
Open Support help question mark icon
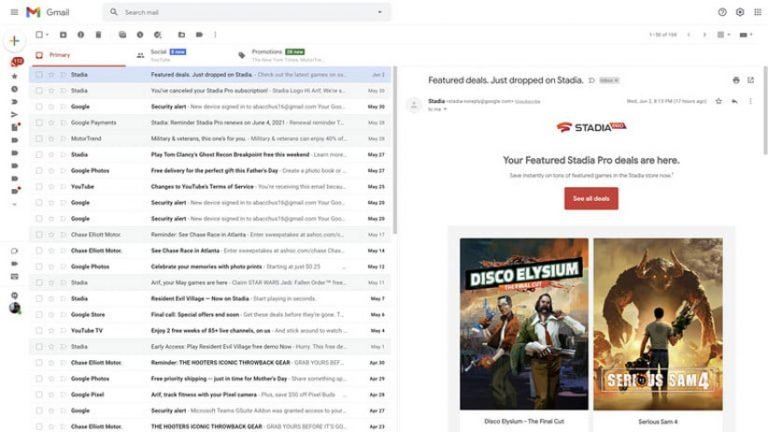coord(722,12)
